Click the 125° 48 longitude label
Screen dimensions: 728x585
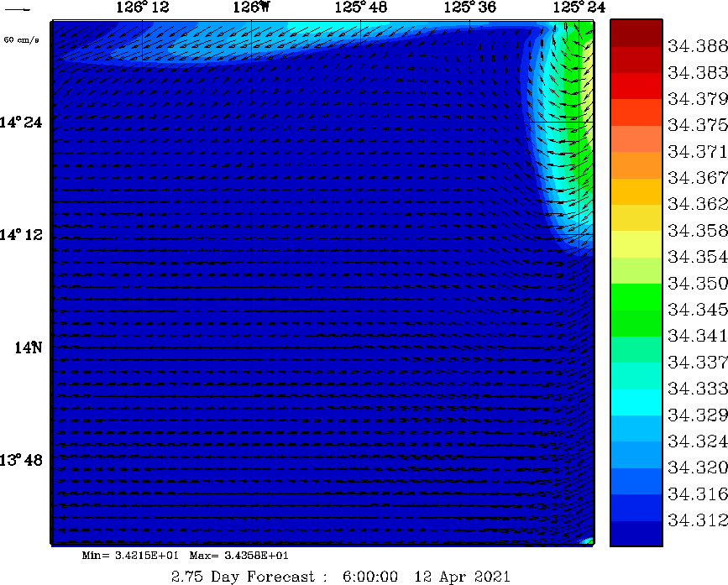(361, 7)
